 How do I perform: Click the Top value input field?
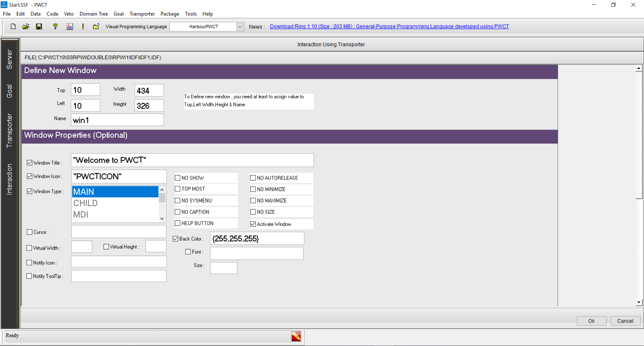[86, 90]
